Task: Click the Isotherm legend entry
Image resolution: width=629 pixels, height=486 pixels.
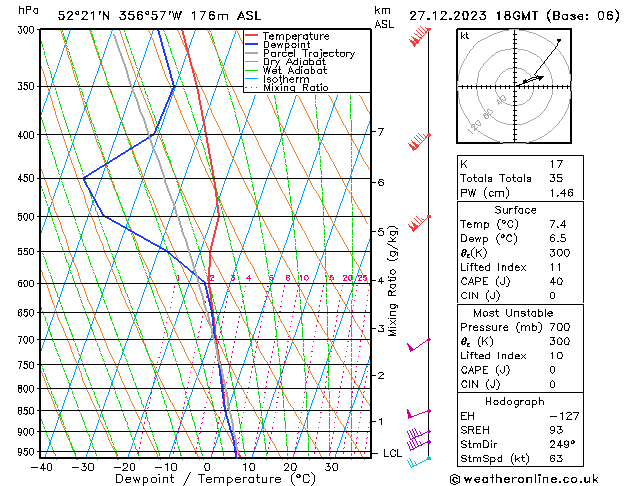Action: [277, 79]
